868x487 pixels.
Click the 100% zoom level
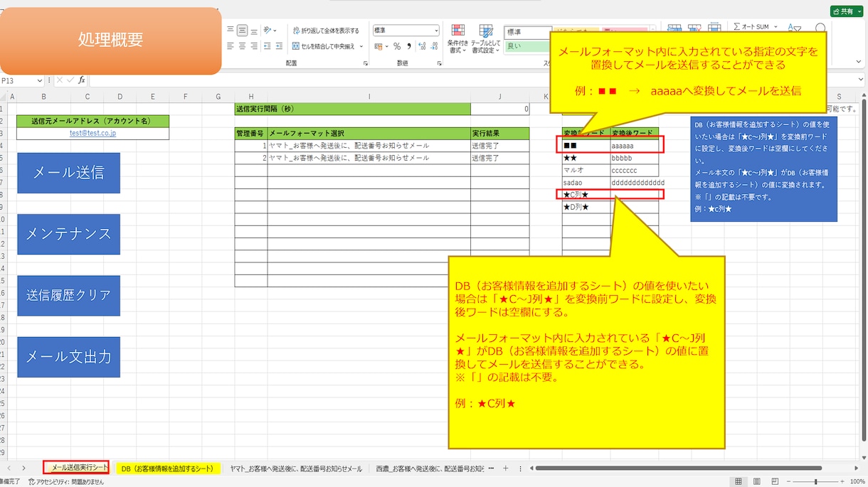coord(857,481)
